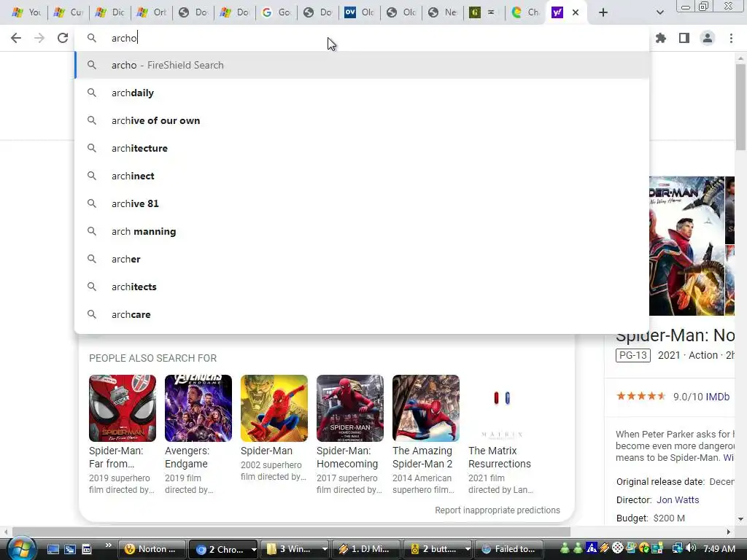Image resolution: width=747 pixels, height=560 pixels.
Task: Pick the 'architecture' suggestion
Action: point(362,148)
